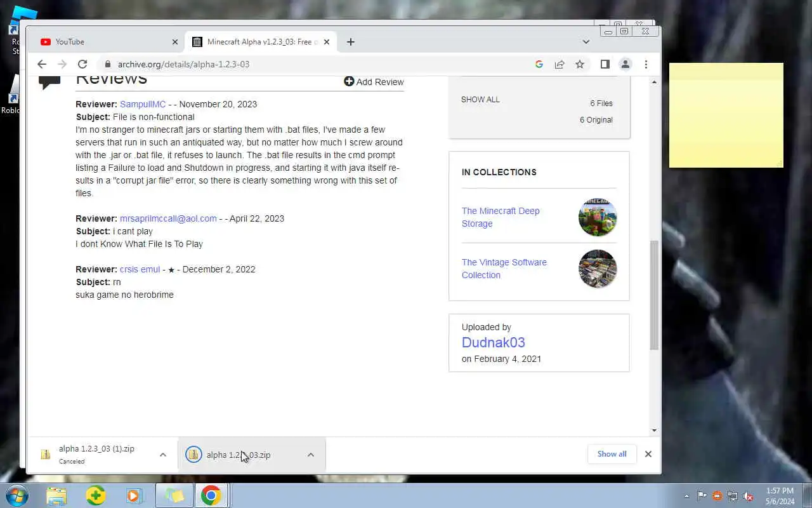This screenshot has height=508, width=812.
Task: Click the first review's subject "File is non-functional"
Action: point(154,117)
